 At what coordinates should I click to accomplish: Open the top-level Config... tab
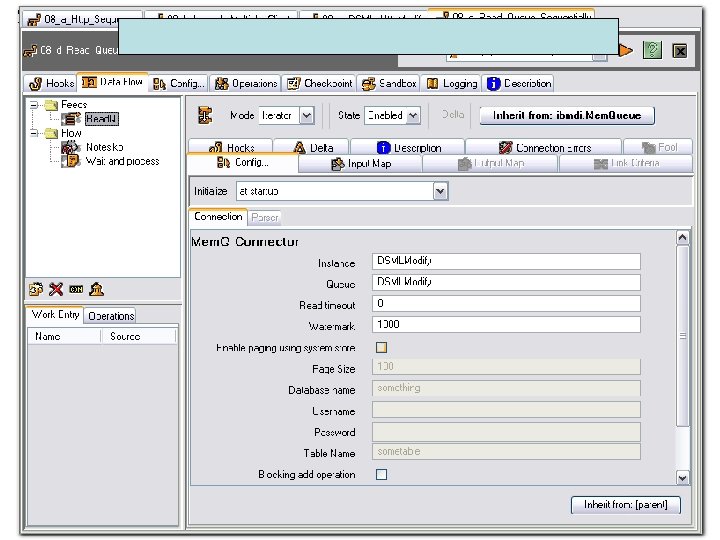pos(178,83)
